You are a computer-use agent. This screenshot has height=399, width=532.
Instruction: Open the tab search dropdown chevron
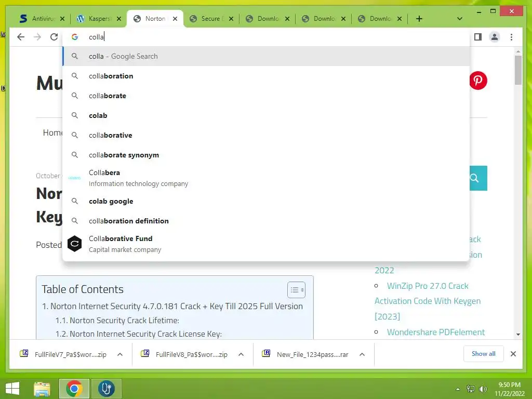pos(460,19)
